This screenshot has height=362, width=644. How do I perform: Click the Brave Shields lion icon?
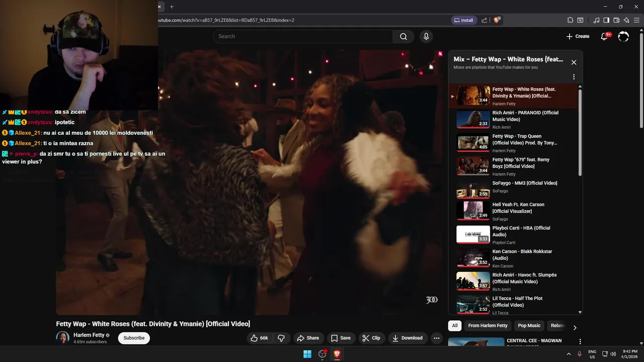pos(497,20)
